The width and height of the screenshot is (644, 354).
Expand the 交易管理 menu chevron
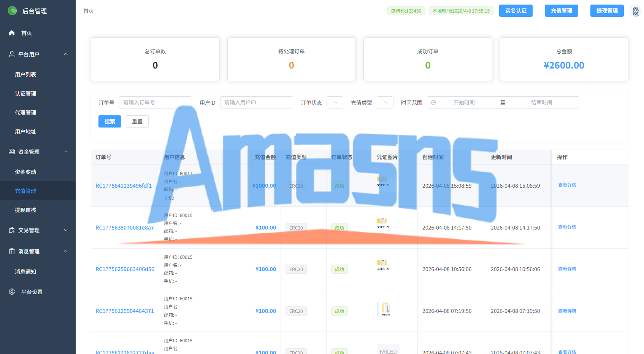66,230
